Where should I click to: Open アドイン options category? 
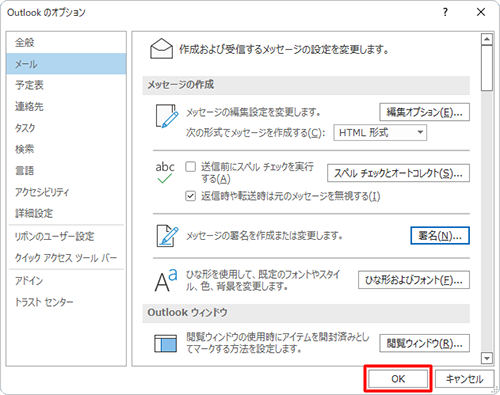66,281
